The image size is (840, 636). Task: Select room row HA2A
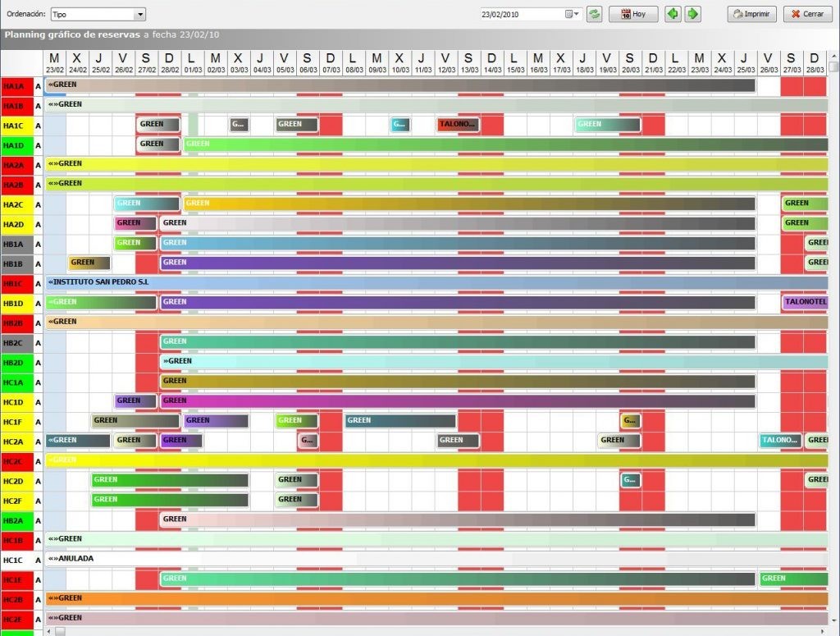point(17,166)
